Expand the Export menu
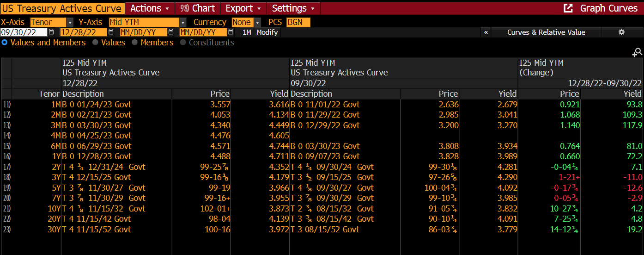Image resolution: width=644 pixels, height=255 pixels. click(x=243, y=8)
